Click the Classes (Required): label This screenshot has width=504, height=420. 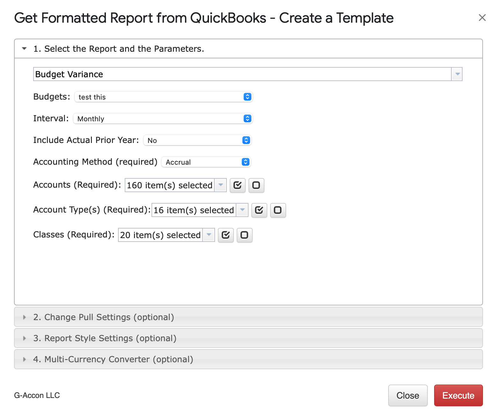point(74,235)
